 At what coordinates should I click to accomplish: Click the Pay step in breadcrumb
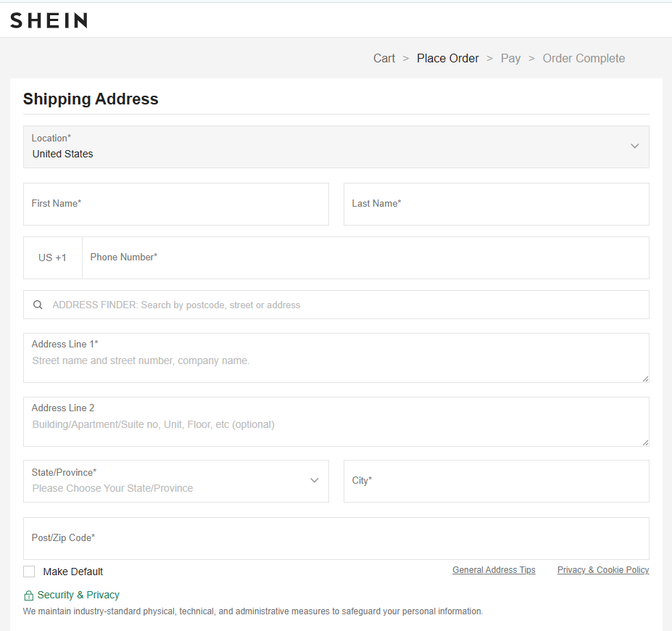(510, 59)
